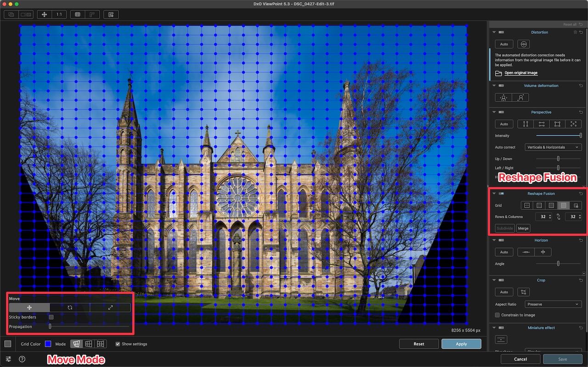This screenshot has width=588, height=367.
Task: Open preferences via the sliders icon at bottom-left
Action: tap(8, 359)
